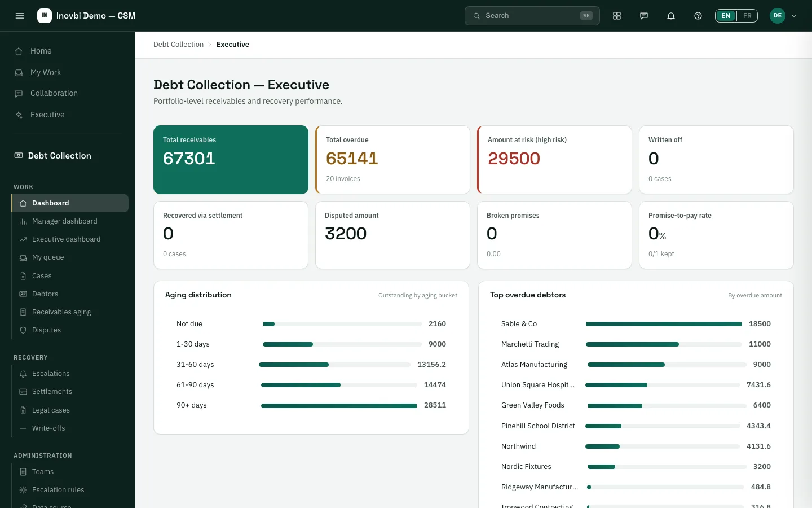Screen dimensions: 812x508
Task: Click the Disputes shield icon
Action: coord(23,330)
